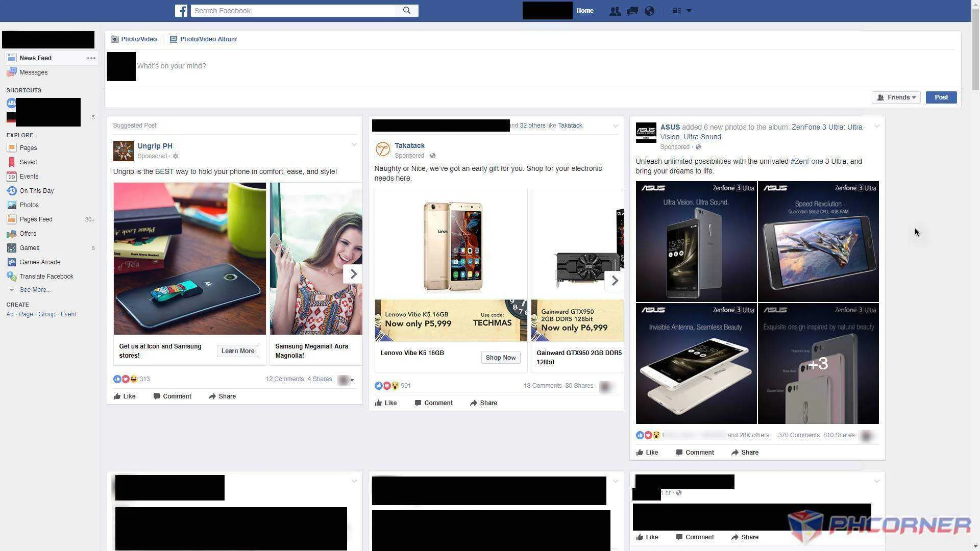Click Ungrip PH profile picture
This screenshot has height=551, width=980.
[123, 151]
